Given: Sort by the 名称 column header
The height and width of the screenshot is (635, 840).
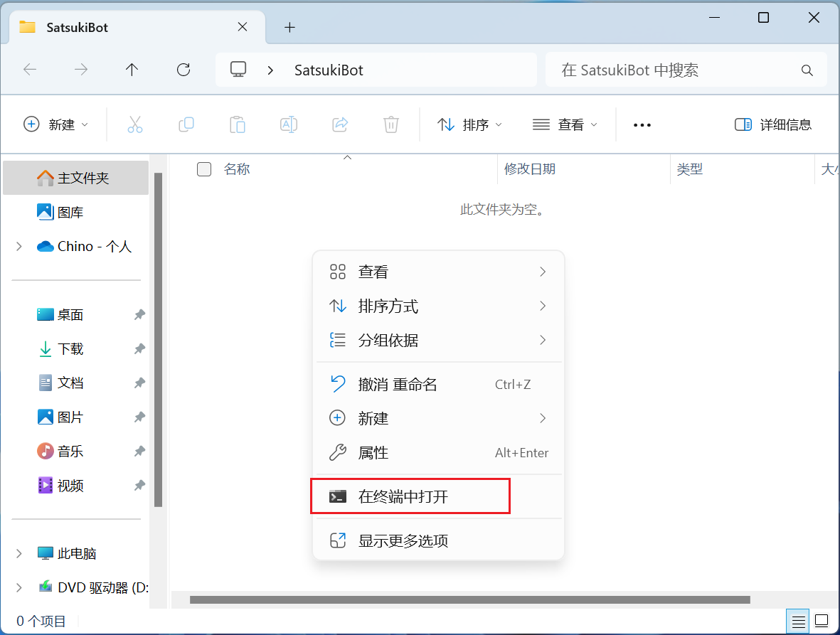Looking at the screenshot, I should click(x=237, y=169).
